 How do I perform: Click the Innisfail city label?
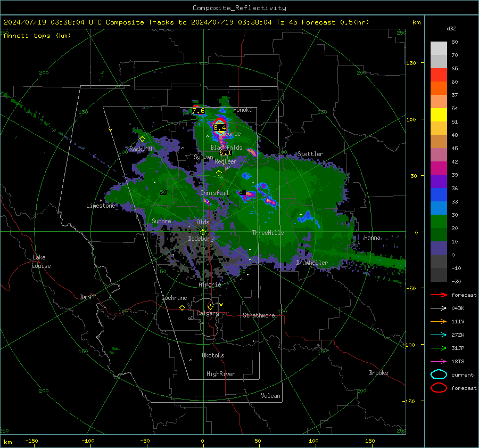[x=214, y=193]
